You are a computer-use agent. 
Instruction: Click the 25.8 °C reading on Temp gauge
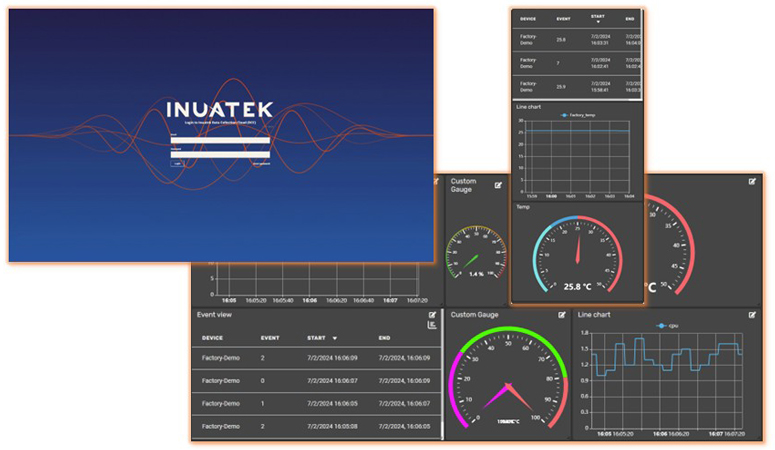(x=577, y=286)
